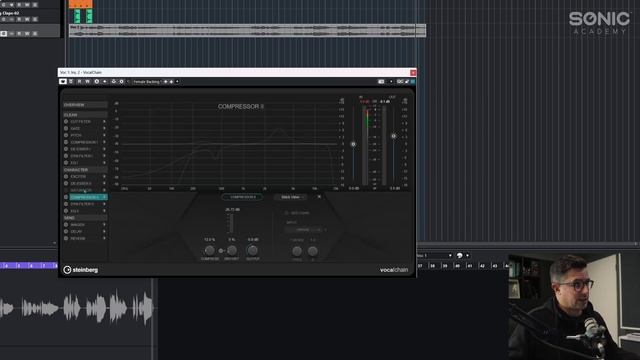Toggle Reverb module power
640x360 pixels.
66,238
